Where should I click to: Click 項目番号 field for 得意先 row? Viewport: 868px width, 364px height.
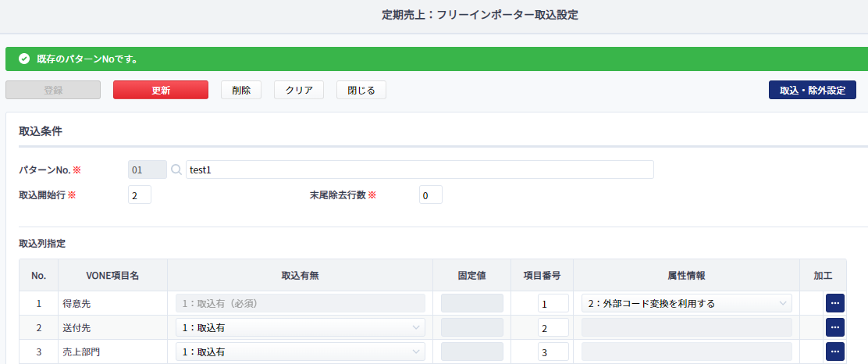coord(553,304)
